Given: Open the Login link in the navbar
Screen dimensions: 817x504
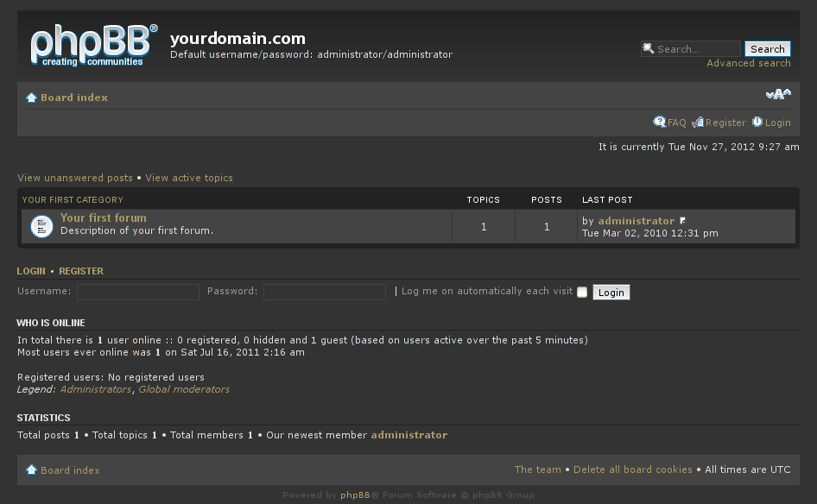Looking at the screenshot, I should point(777,123).
